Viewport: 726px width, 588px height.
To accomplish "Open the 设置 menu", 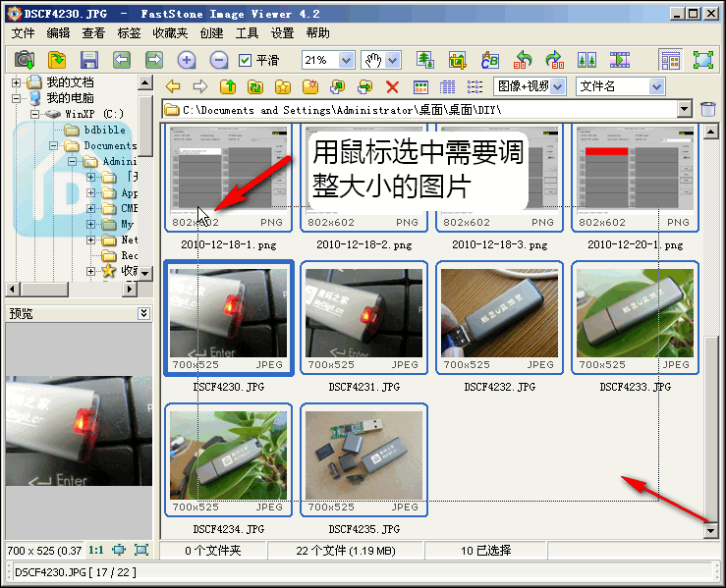I will click(282, 33).
